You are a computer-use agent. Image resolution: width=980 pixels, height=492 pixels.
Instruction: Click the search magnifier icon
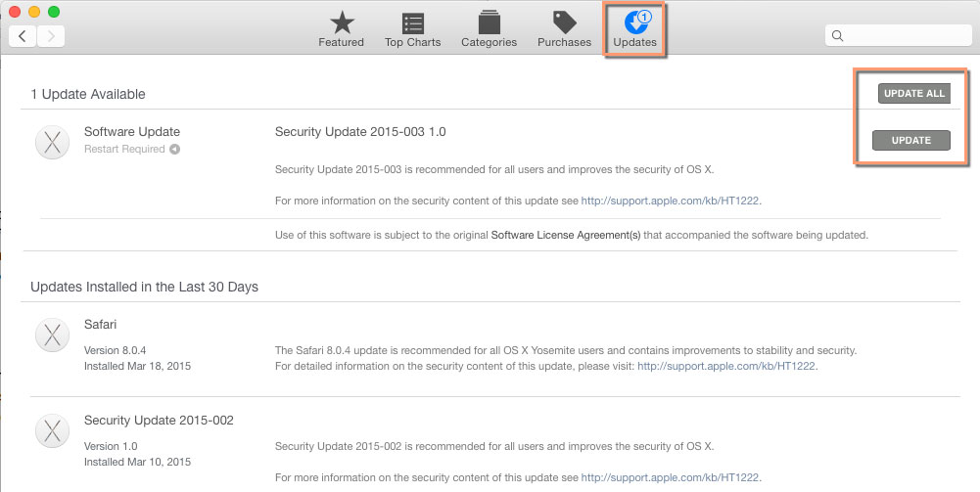click(x=838, y=36)
